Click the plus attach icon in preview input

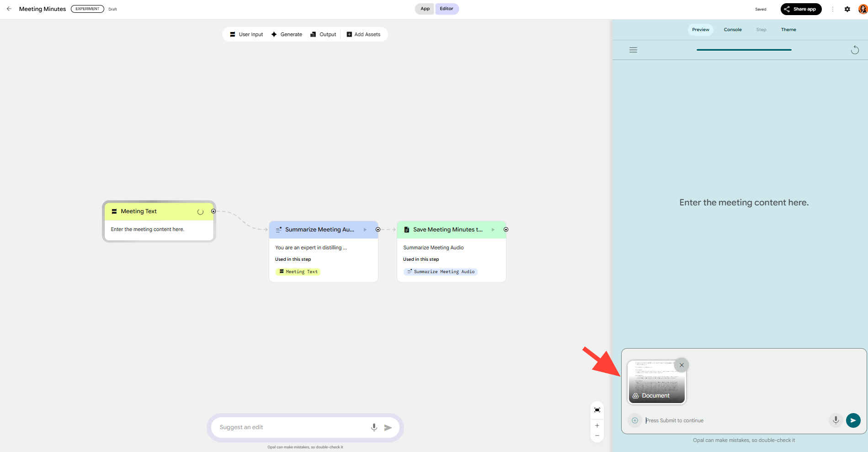(635, 420)
